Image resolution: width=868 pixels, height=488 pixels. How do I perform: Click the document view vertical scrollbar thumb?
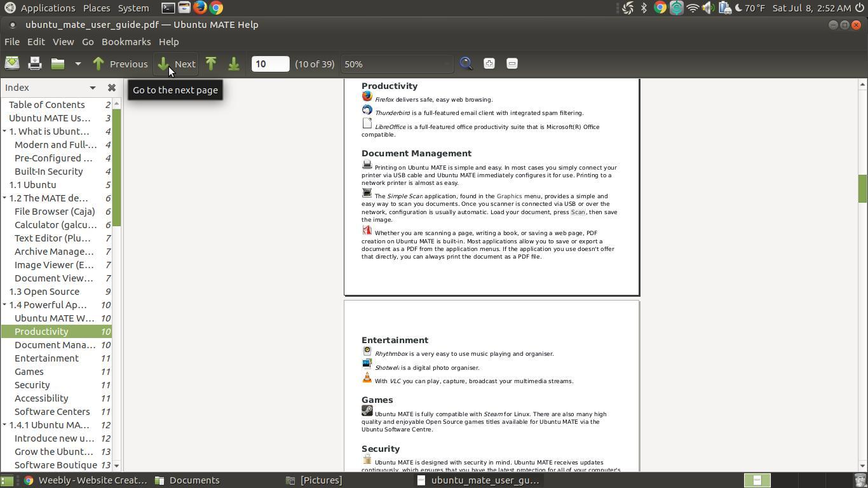[862, 189]
